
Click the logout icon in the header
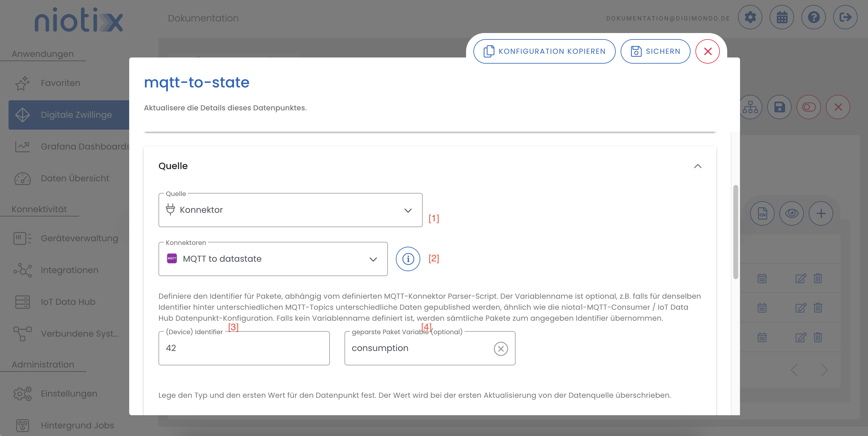845,17
